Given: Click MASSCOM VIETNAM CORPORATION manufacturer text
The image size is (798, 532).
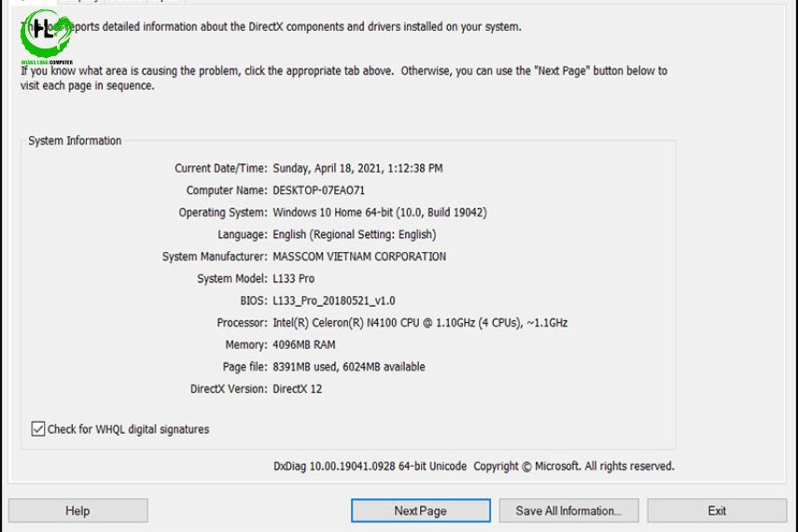Looking at the screenshot, I should pyautogui.click(x=358, y=257).
